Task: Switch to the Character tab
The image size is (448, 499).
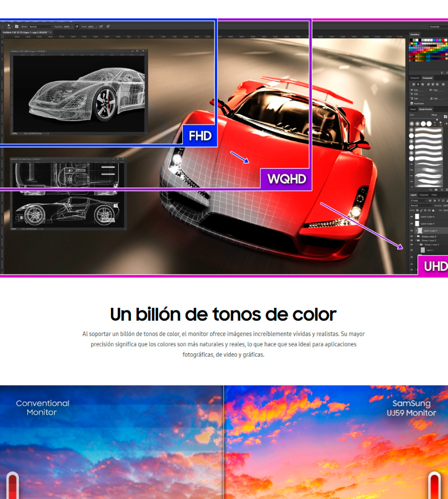Action: pos(415,78)
